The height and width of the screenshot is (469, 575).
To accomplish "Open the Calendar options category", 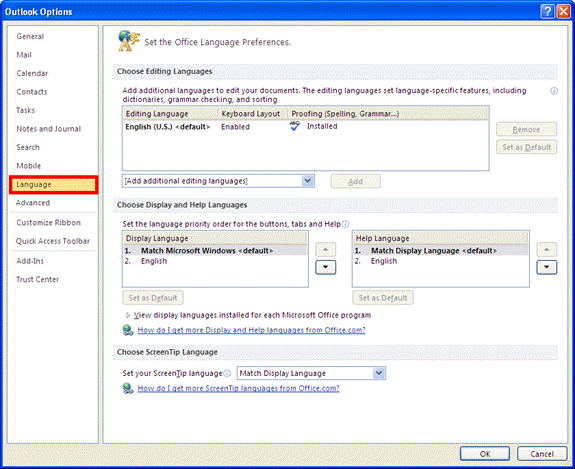I will [x=32, y=73].
